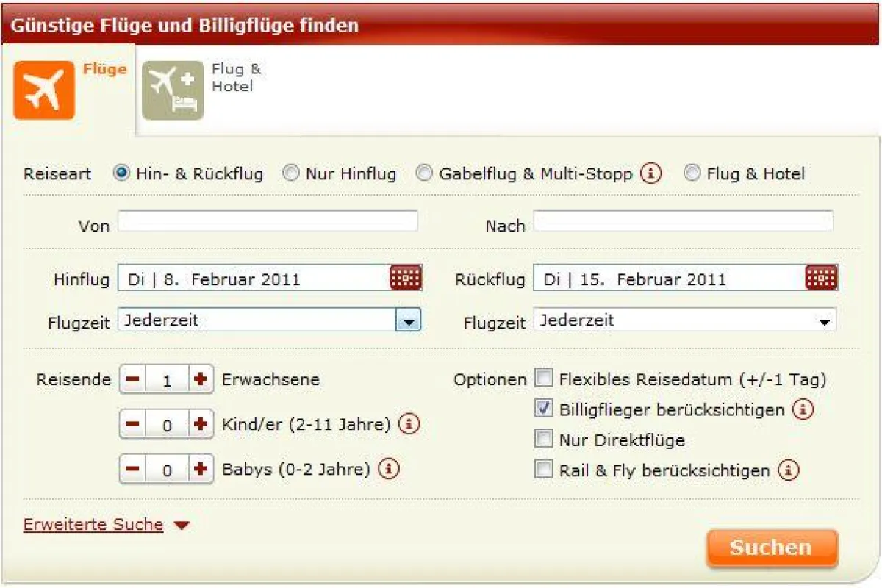Viewport: 882px width, 588px height.
Task: Uncheck Billigflieger berücksichtigen
Action: [544, 409]
